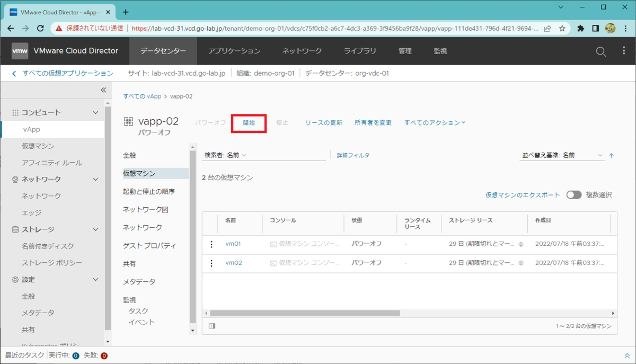The image size is (636, 364).
Task: Open browser extensions puzzle icon
Action: click(580, 28)
